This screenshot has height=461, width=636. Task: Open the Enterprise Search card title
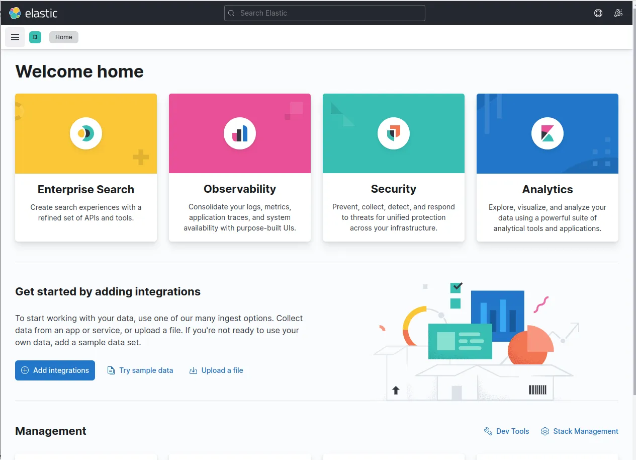tap(86, 189)
